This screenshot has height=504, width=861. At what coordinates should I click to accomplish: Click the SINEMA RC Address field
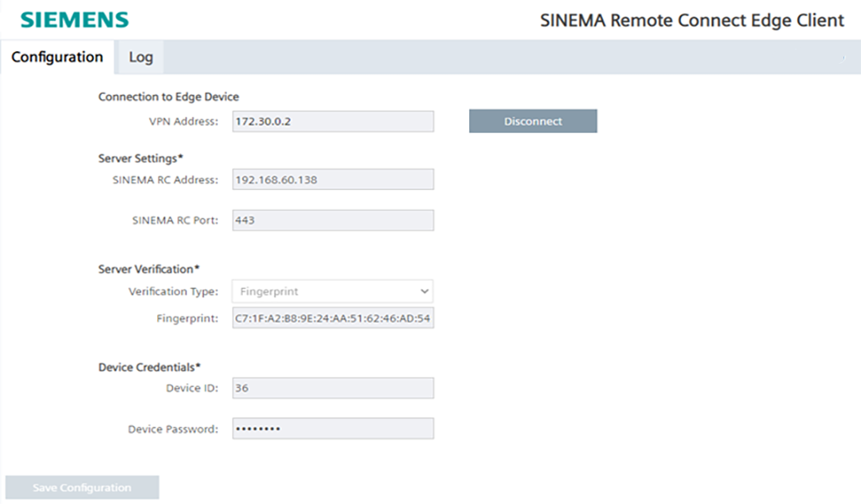(x=333, y=179)
